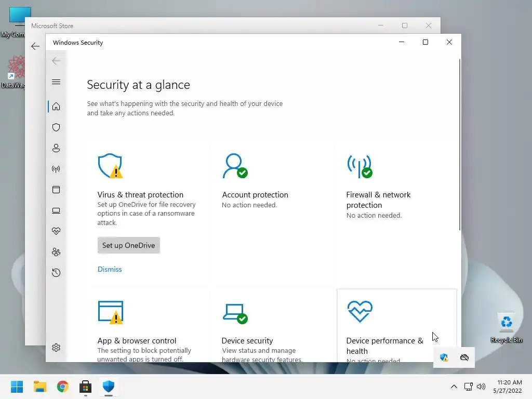Click the Firewall & network protection tile icon

point(360,166)
